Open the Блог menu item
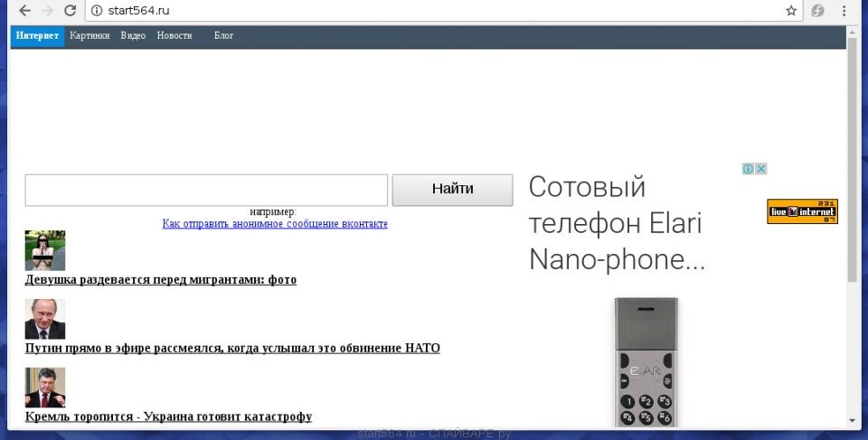Viewport: 868px width, 440px height. click(x=223, y=36)
